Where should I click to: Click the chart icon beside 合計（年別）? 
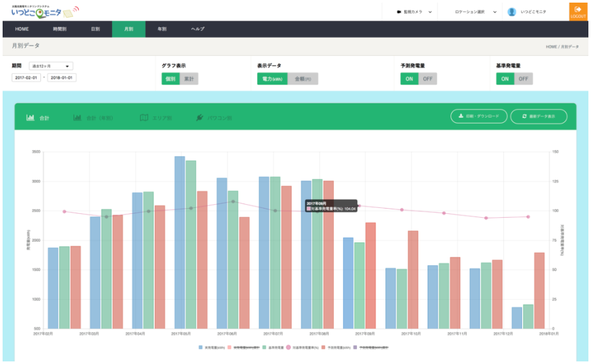77,118
